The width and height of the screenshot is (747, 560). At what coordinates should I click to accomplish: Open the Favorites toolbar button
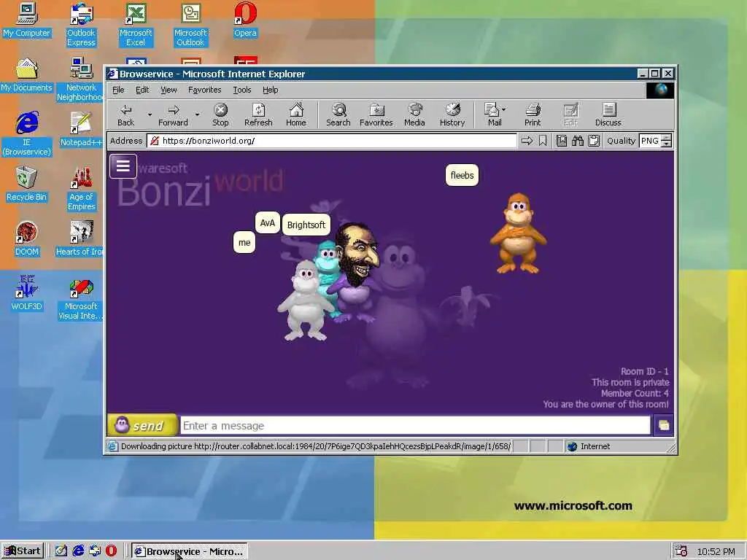coord(376,114)
